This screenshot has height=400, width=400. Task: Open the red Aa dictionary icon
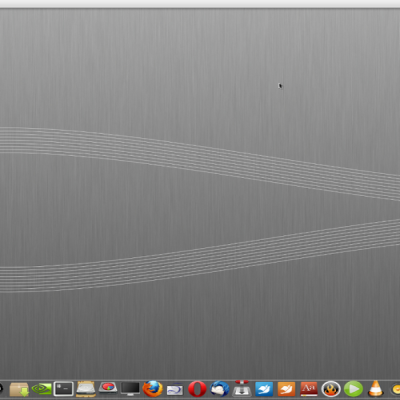coord(309,389)
